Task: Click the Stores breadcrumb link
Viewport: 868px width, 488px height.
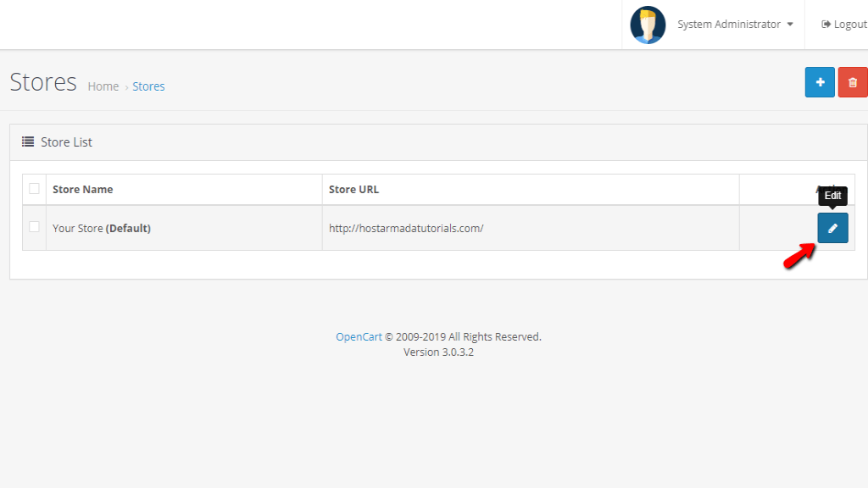Action: click(x=148, y=86)
